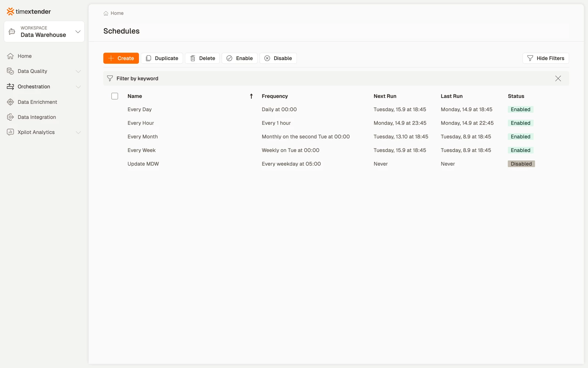Click the Frequency column header
This screenshot has height=368, width=588.
coord(275,96)
